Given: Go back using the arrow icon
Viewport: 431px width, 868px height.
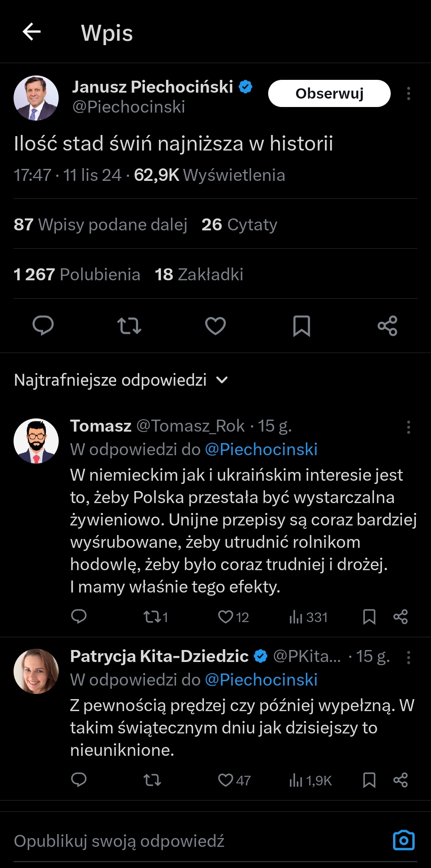Looking at the screenshot, I should [32, 32].
